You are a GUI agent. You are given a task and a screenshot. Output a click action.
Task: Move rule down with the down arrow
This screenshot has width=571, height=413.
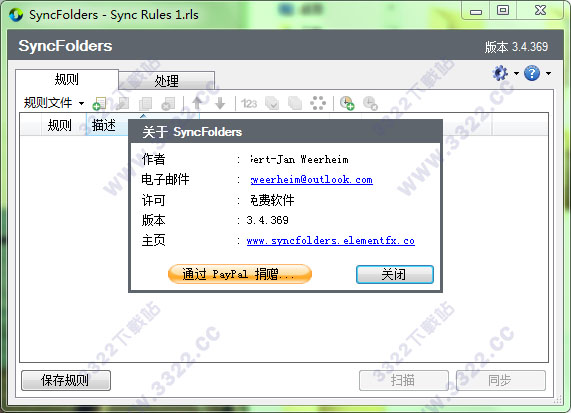click(x=220, y=103)
